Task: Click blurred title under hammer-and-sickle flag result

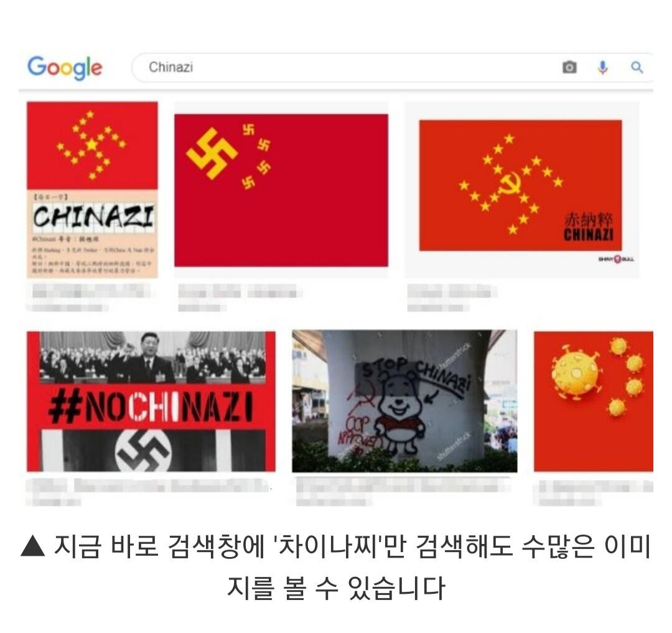Action: pos(452,293)
